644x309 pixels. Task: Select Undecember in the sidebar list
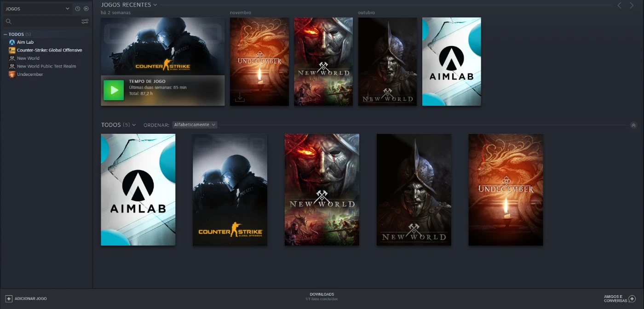coord(30,74)
